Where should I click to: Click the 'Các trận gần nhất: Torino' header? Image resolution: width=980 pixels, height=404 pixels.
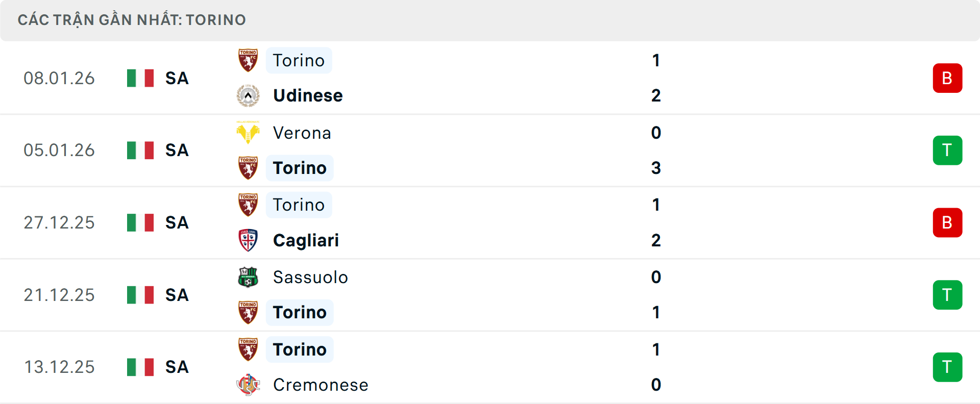point(132,20)
